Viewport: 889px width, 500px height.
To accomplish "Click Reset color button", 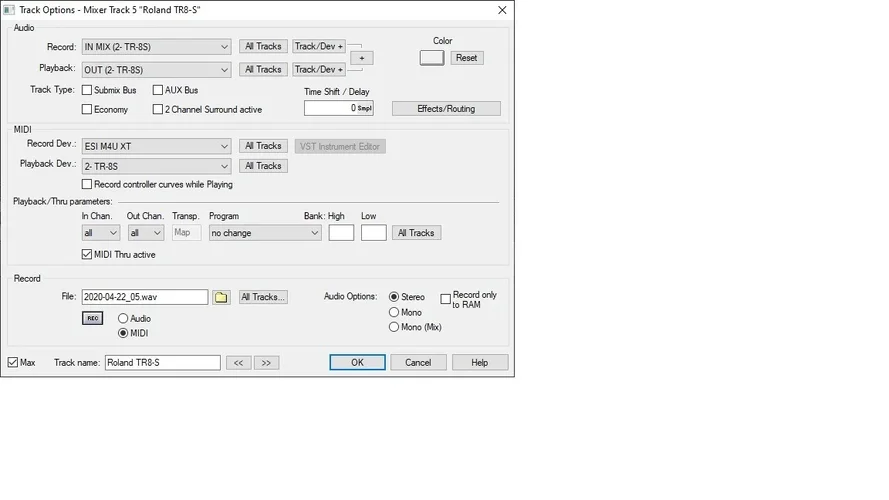I will [x=467, y=58].
